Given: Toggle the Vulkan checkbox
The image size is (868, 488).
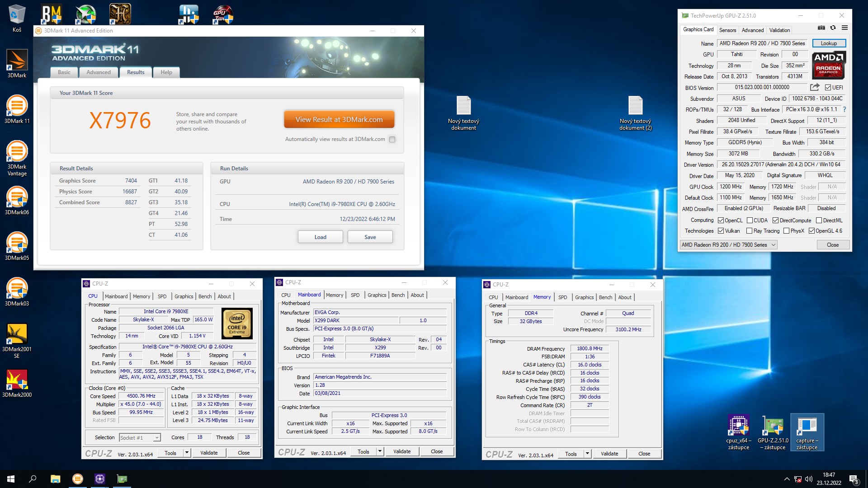Looking at the screenshot, I should (x=721, y=231).
